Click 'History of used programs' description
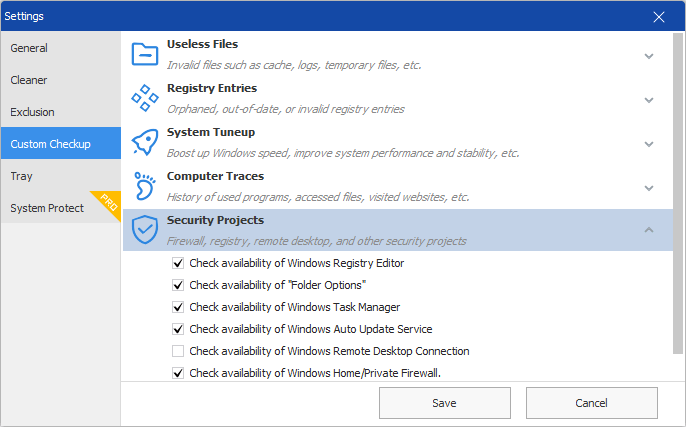Image resolution: width=686 pixels, height=427 pixels. pyautogui.click(x=318, y=197)
